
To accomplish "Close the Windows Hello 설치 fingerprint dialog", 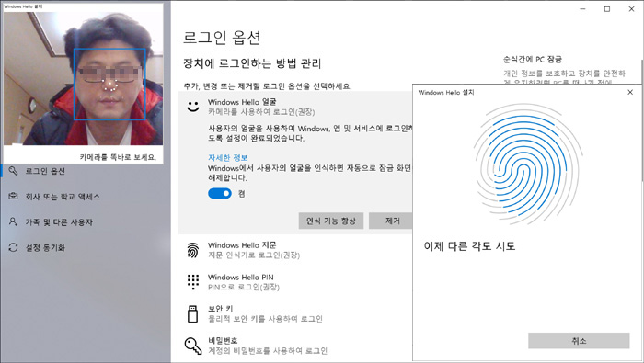I will [x=630, y=92].
